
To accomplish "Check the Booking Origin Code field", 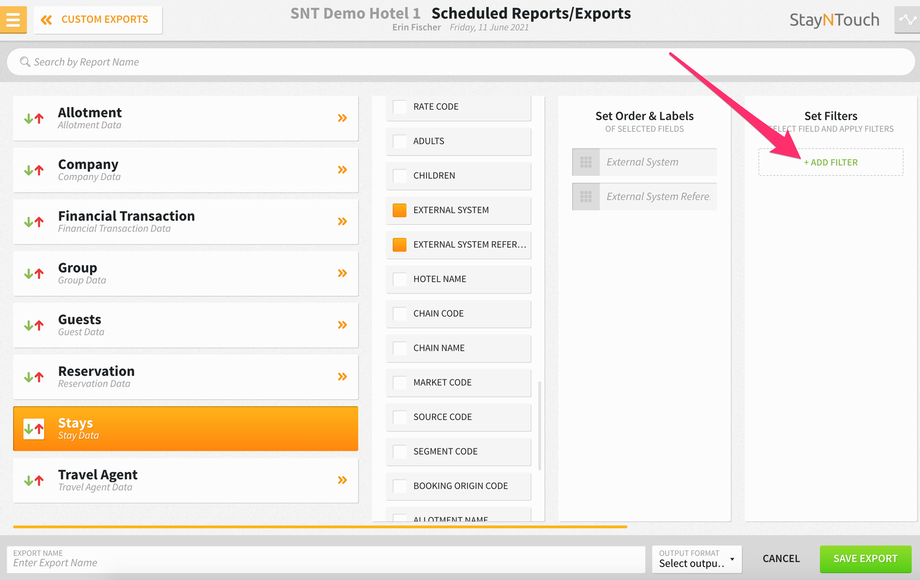I will (400, 486).
